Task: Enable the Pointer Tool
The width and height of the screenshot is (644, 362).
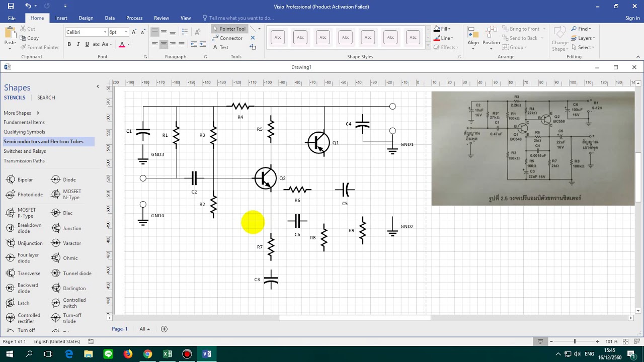Action: tap(229, 29)
